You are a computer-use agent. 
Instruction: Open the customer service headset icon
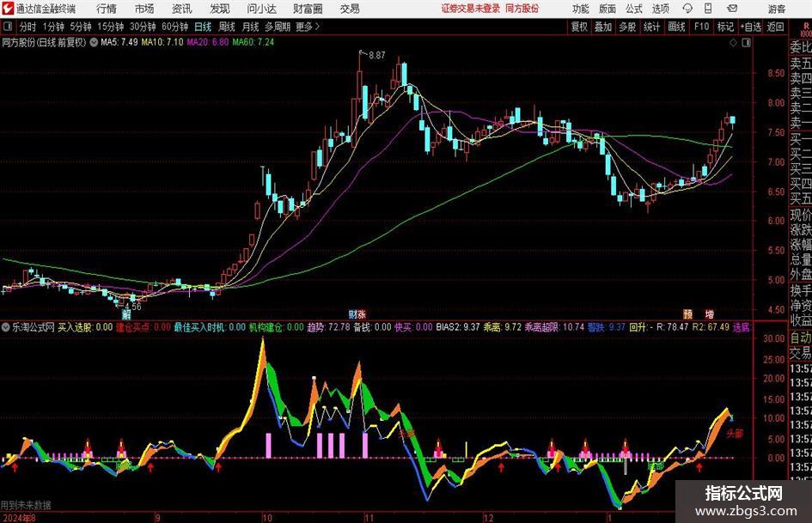[x=687, y=9]
